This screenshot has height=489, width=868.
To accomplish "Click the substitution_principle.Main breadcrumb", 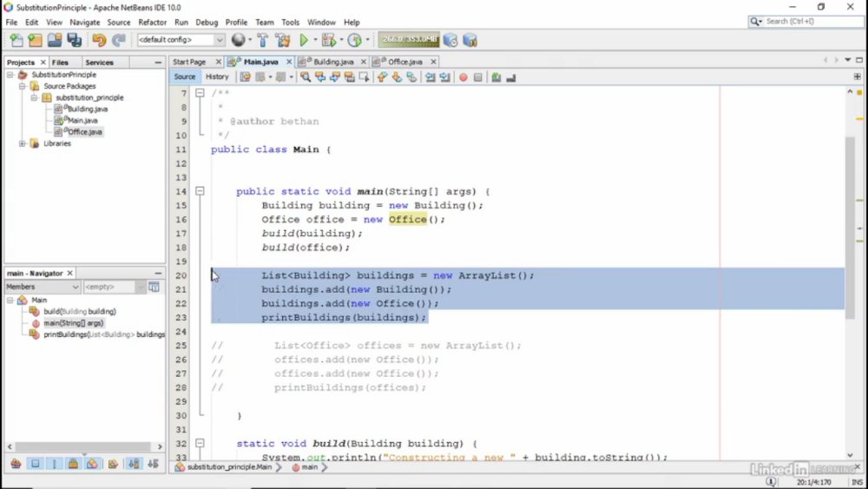I will 229,467.
